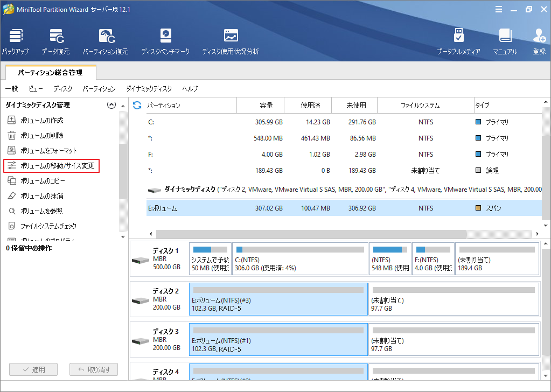Viewport: 551px width, 392px height.
Task: Click the 登録 register icon
Action: click(x=539, y=41)
